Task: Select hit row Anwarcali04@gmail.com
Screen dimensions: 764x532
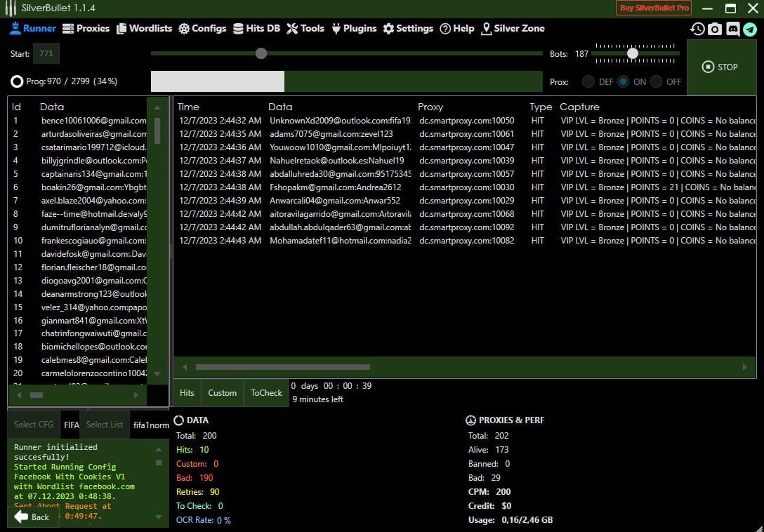Action: point(465,200)
